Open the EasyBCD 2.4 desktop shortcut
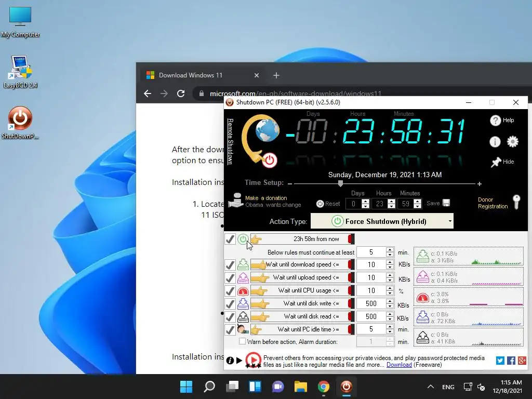This screenshot has width=532, height=399. [20, 72]
